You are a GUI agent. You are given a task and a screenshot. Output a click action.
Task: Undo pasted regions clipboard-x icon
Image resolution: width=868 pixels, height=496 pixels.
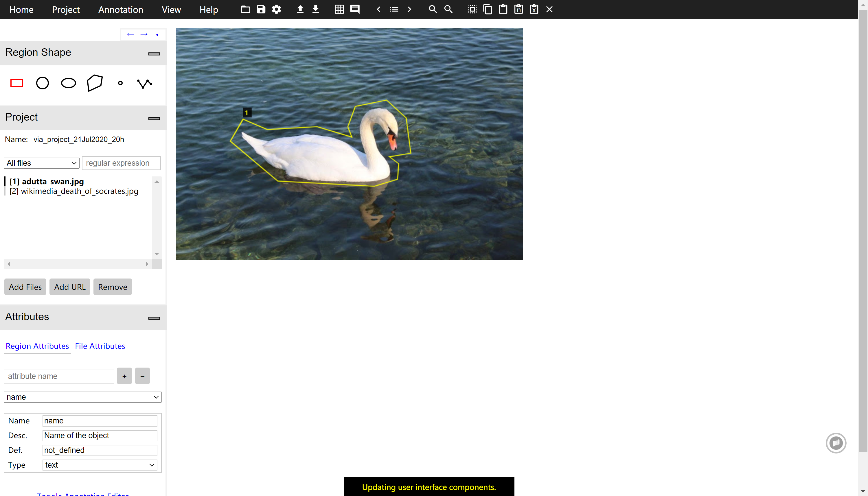pos(534,9)
